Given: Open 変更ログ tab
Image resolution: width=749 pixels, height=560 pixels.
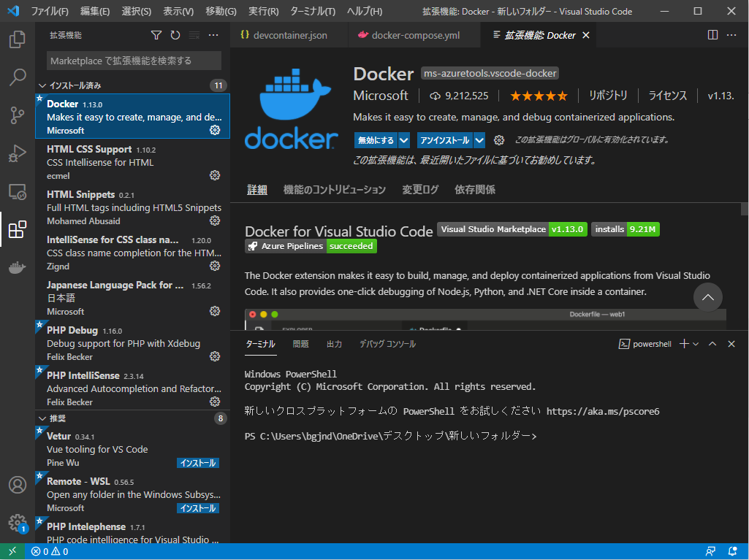Looking at the screenshot, I should tap(420, 190).
